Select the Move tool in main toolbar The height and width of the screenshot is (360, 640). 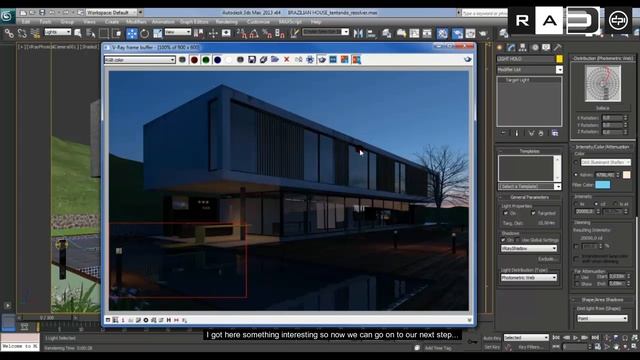tap(131, 33)
